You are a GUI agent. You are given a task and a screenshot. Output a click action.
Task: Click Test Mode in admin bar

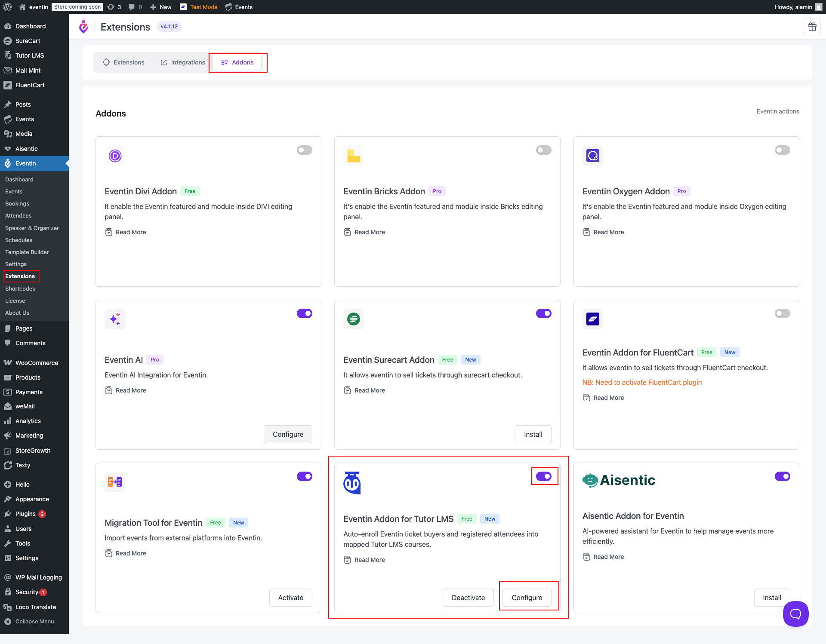tap(198, 7)
